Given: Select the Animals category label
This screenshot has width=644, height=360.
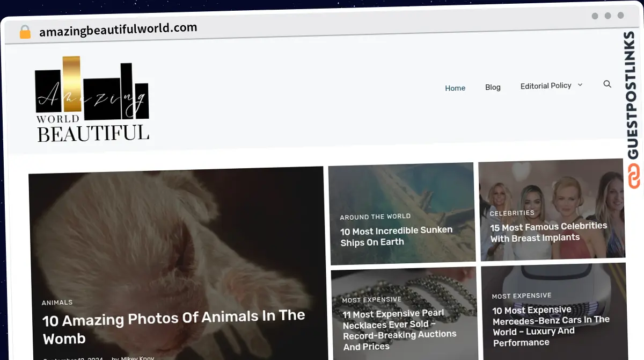Looking at the screenshot, I should coord(57,303).
